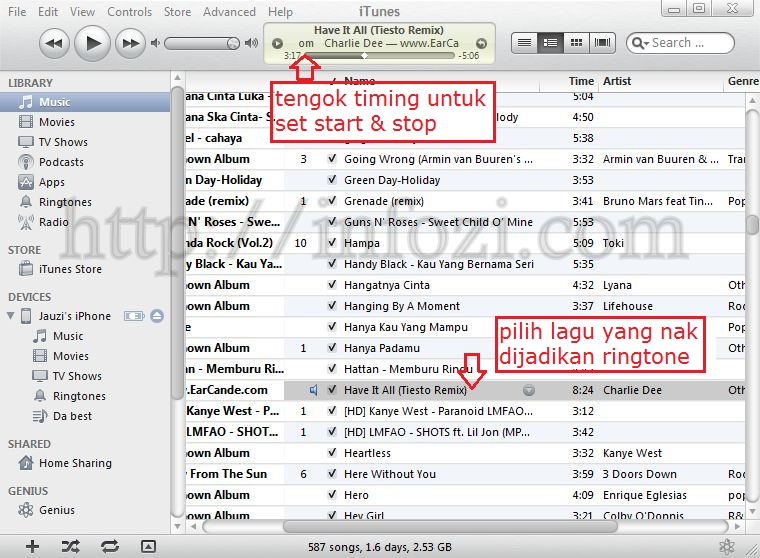Sort songs by the Genre column
760x558 pixels.
tap(742, 81)
